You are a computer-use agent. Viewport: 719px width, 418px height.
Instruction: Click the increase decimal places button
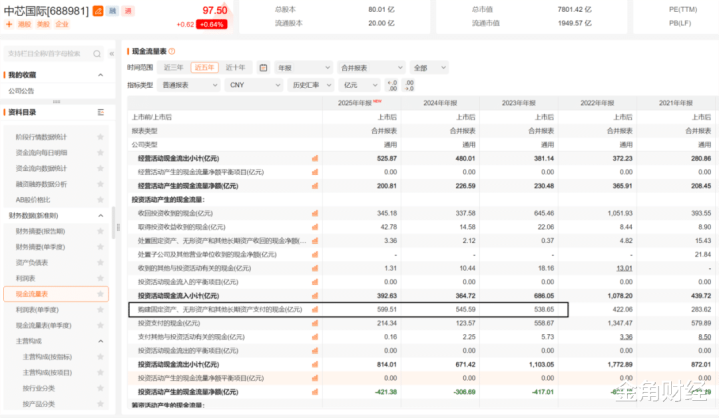coord(392,85)
